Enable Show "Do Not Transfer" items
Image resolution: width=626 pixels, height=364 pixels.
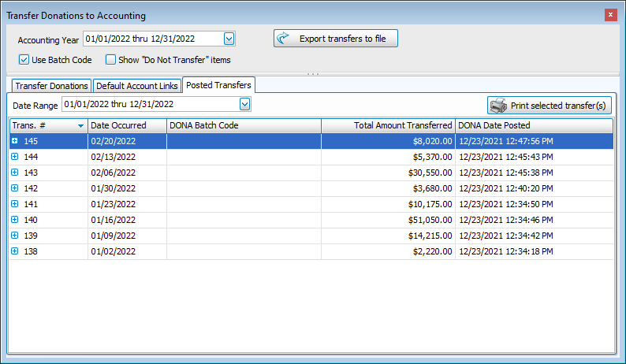(x=111, y=59)
